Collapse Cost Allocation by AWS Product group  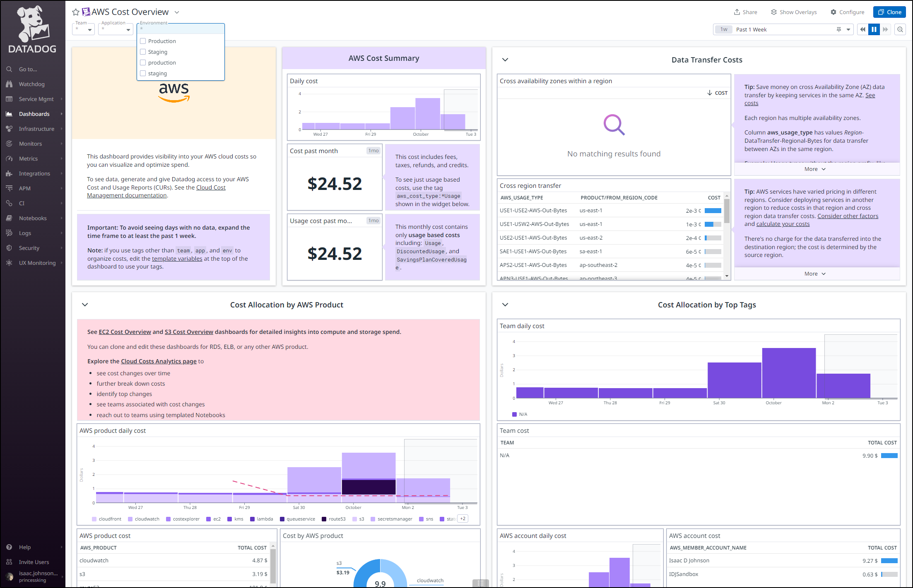coord(85,305)
